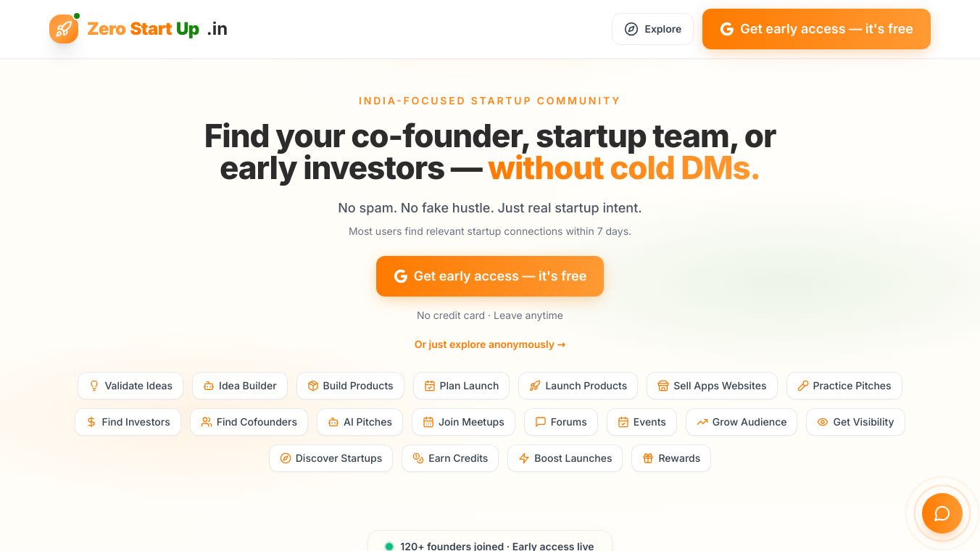Select the Idea Builder option
The image size is (980, 551).
coord(240,386)
